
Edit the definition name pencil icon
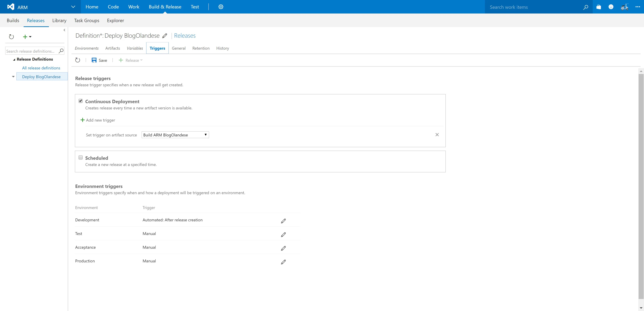(x=165, y=36)
